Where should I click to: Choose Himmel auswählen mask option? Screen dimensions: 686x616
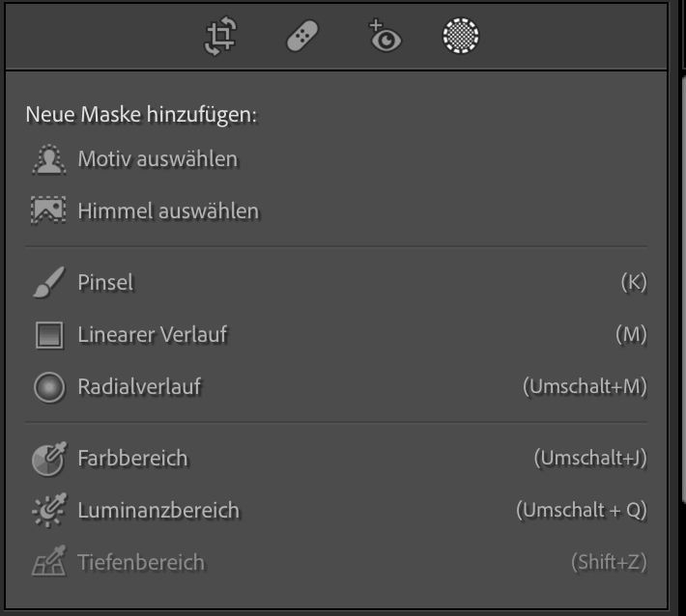click(x=336, y=211)
